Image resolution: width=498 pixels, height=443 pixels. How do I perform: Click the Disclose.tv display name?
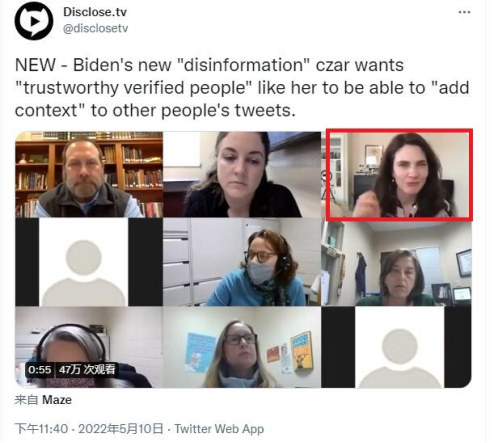95,12
